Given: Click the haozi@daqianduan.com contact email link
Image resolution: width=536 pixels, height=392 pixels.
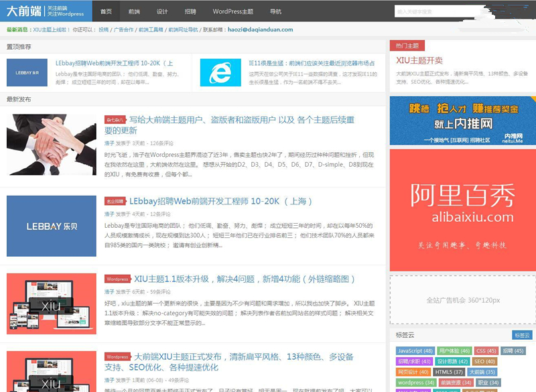Looking at the screenshot, I should click(x=259, y=29).
